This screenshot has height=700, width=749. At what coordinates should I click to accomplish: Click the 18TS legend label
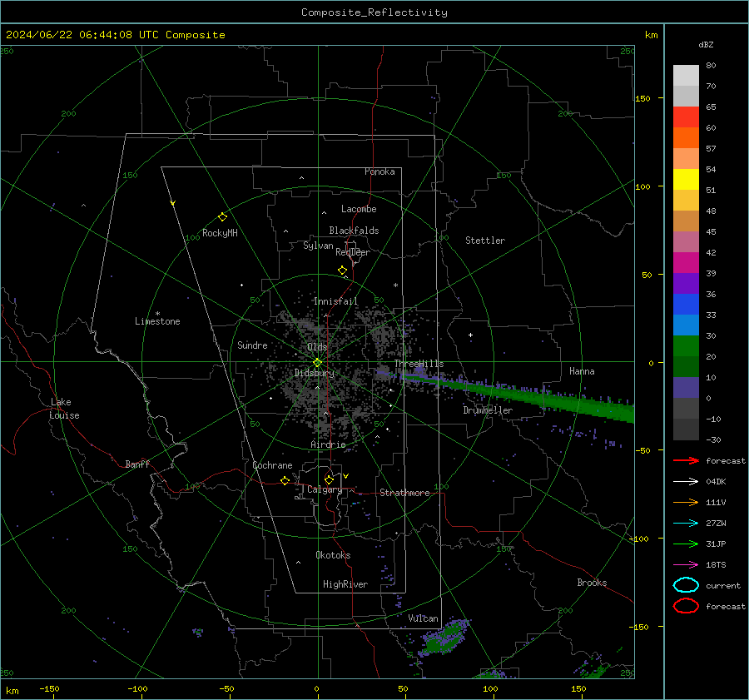(x=716, y=565)
